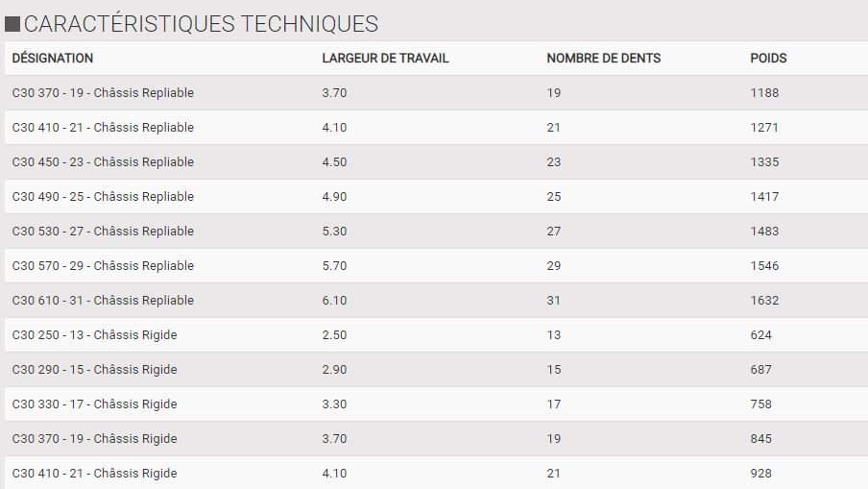Click the C30 610 - 31 Châssis Repliable entry
868x489 pixels.
pos(103,301)
